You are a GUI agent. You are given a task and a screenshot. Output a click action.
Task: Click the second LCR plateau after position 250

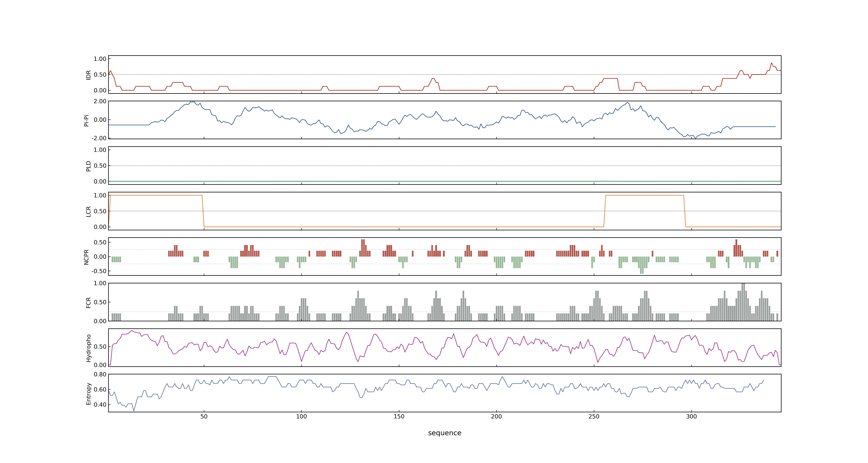point(645,195)
